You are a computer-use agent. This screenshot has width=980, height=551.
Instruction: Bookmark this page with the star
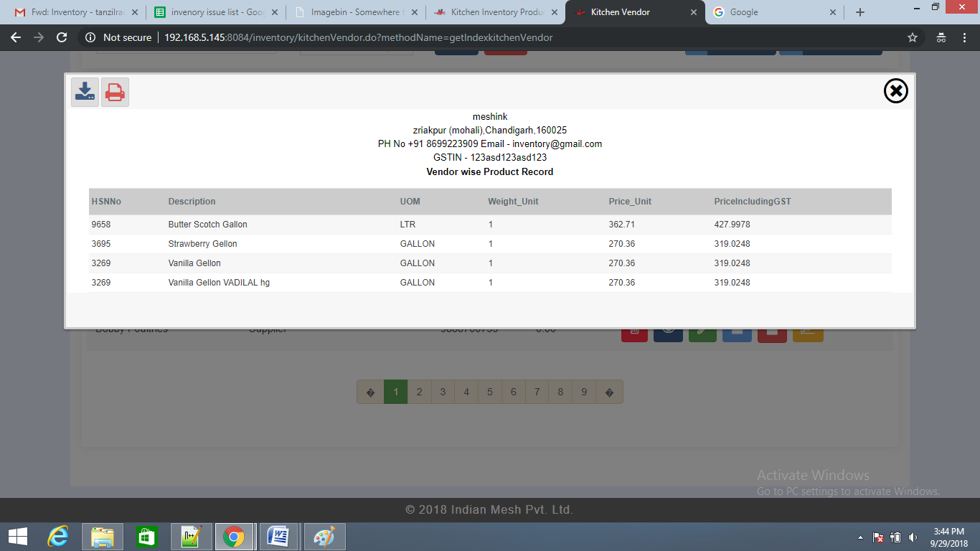pos(913,37)
